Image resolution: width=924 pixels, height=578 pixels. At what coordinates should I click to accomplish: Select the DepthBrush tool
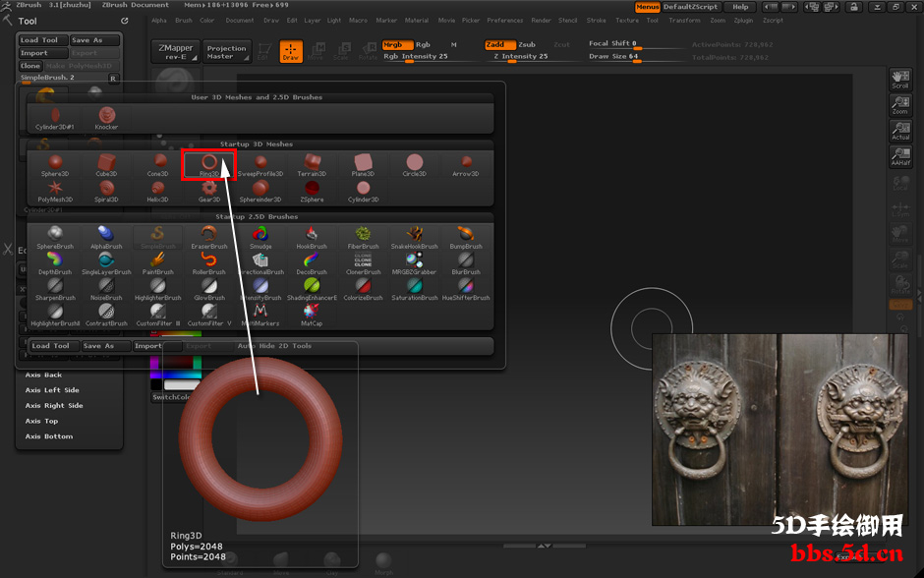55,263
